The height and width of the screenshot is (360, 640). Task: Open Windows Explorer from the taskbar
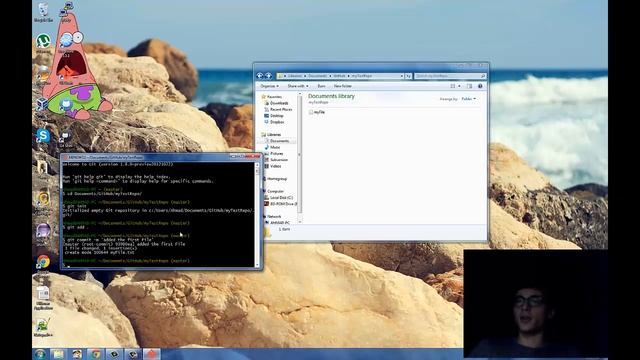pos(58,354)
